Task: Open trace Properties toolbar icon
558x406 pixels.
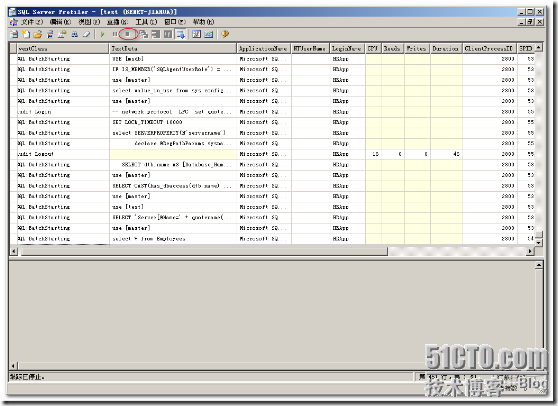Action: tap(62, 34)
